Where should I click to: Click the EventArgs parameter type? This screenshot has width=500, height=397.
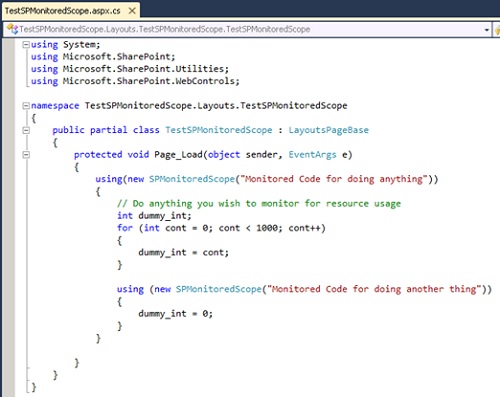point(312,155)
